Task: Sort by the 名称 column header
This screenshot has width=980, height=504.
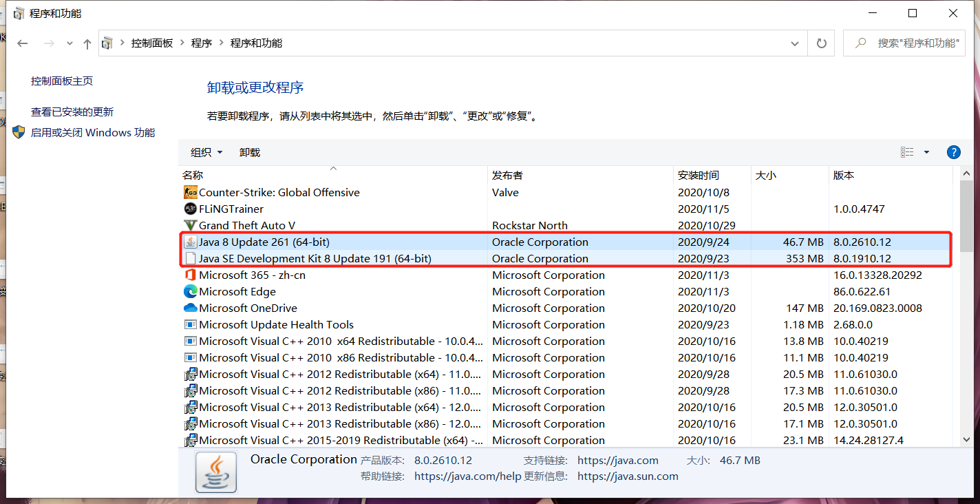Action: click(x=334, y=176)
